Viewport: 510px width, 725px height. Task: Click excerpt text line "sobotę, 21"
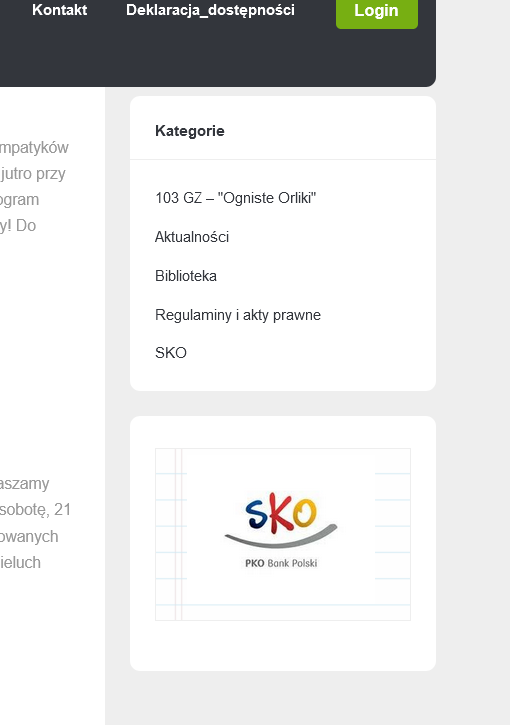(x=35, y=510)
